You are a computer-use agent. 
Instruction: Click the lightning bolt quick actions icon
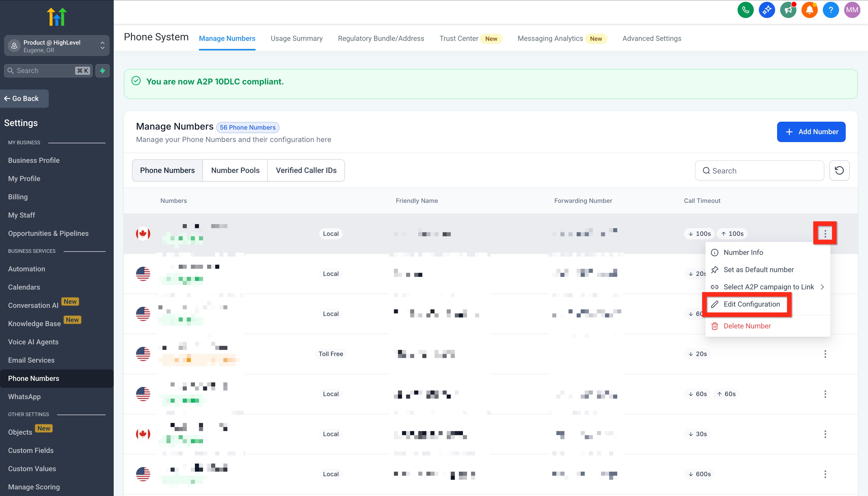[x=102, y=70]
